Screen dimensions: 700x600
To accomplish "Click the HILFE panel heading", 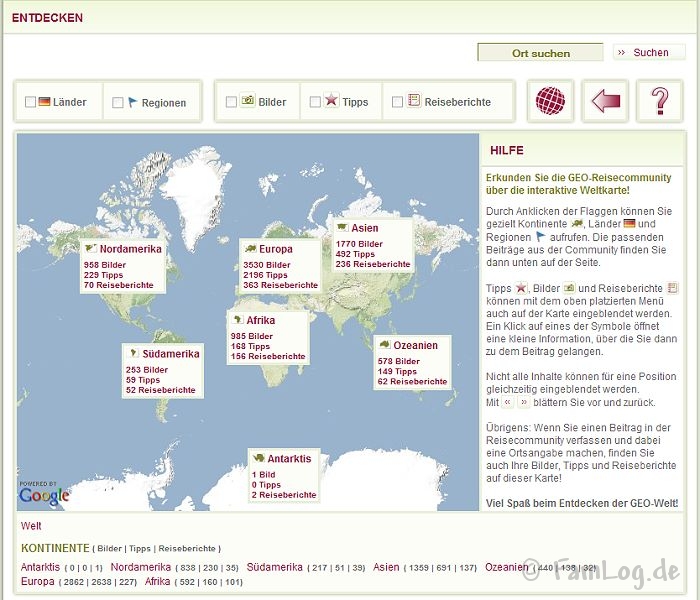I will click(x=506, y=150).
